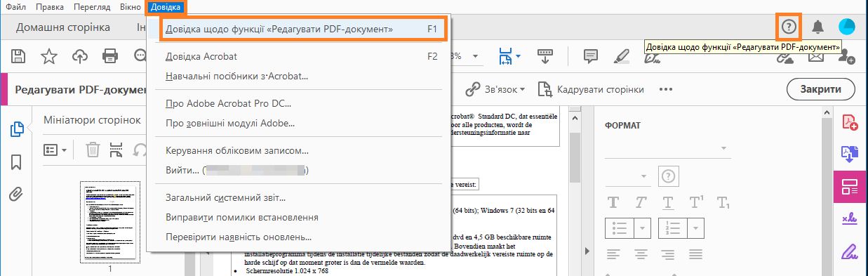Image resolution: width=868 pixels, height=276 pixels.
Task: Open the font size dropdown
Action: pos(627,176)
